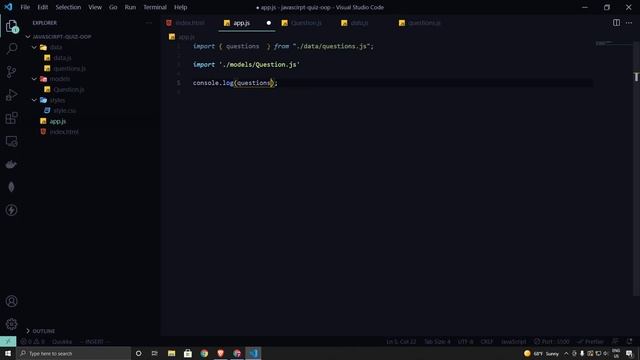Open the Windows Start menu

point(8,353)
